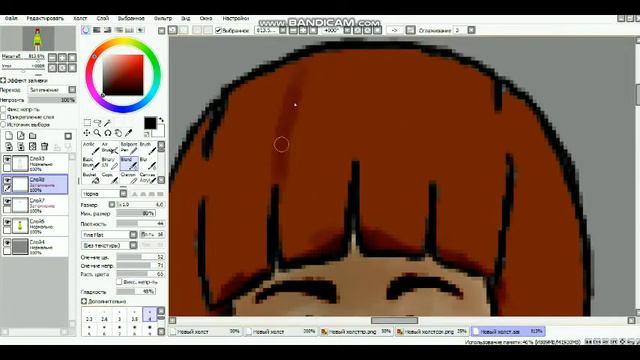Screen dimensions: 640x360
Task: Toggle visibility of layer Слой4
Action: (7, 243)
